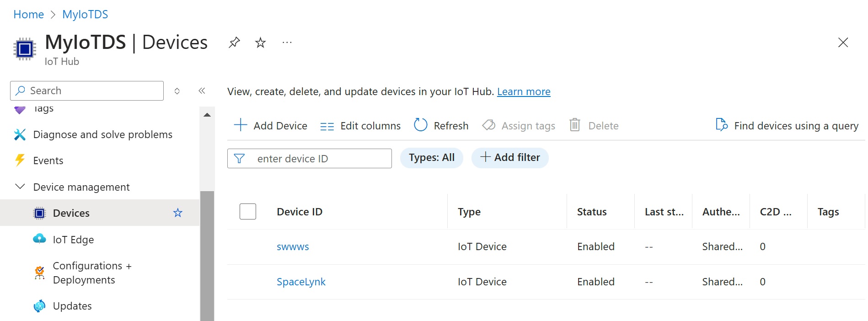868x321 pixels.
Task: Click the Updates globe icon
Action: click(x=39, y=306)
